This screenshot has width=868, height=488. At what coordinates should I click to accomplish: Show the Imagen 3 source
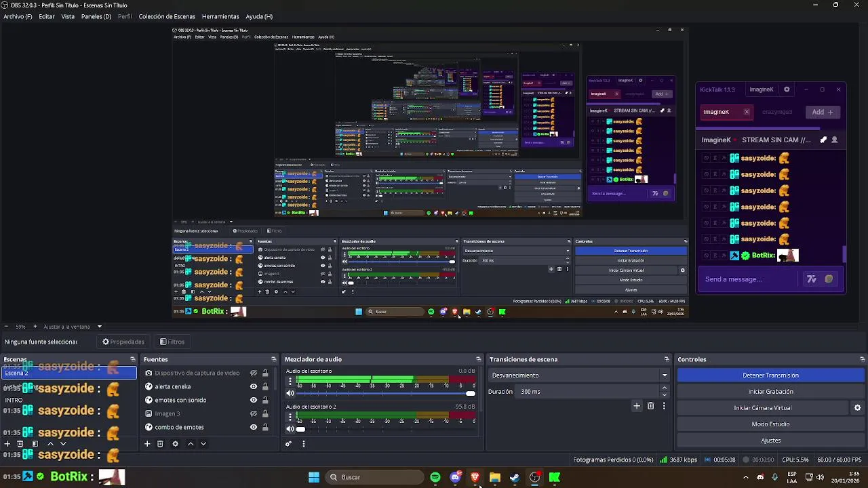tap(254, 413)
